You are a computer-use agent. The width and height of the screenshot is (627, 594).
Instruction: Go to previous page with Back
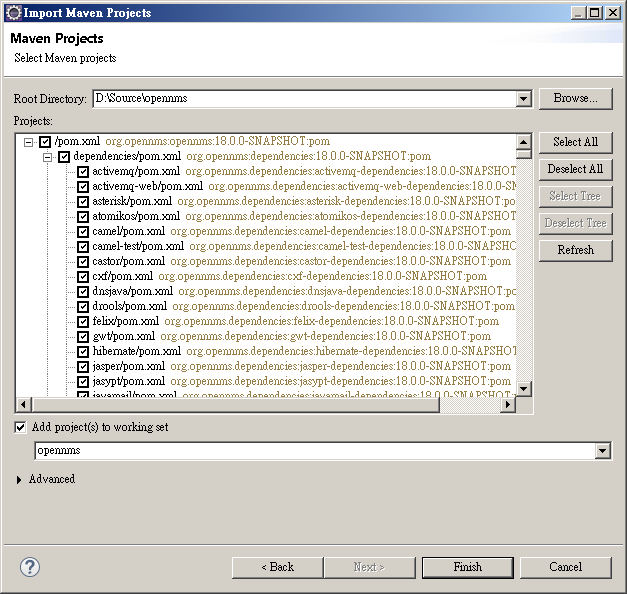click(278, 567)
